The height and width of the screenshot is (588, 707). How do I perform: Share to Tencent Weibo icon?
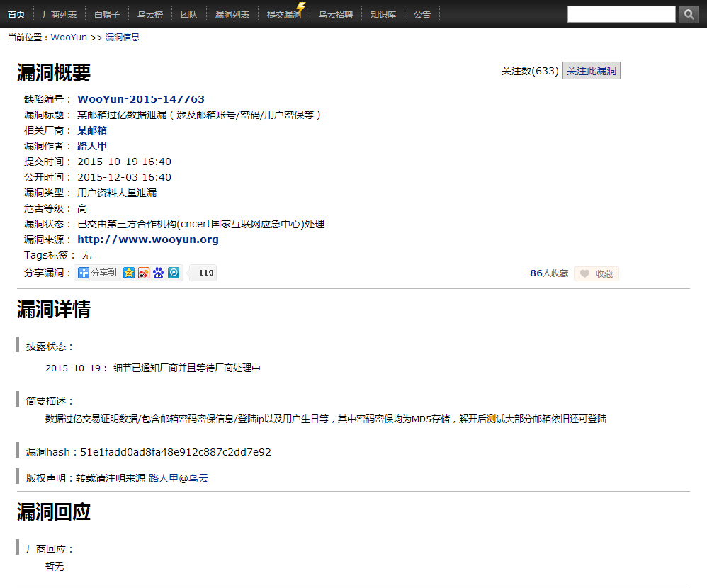[174, 273]
